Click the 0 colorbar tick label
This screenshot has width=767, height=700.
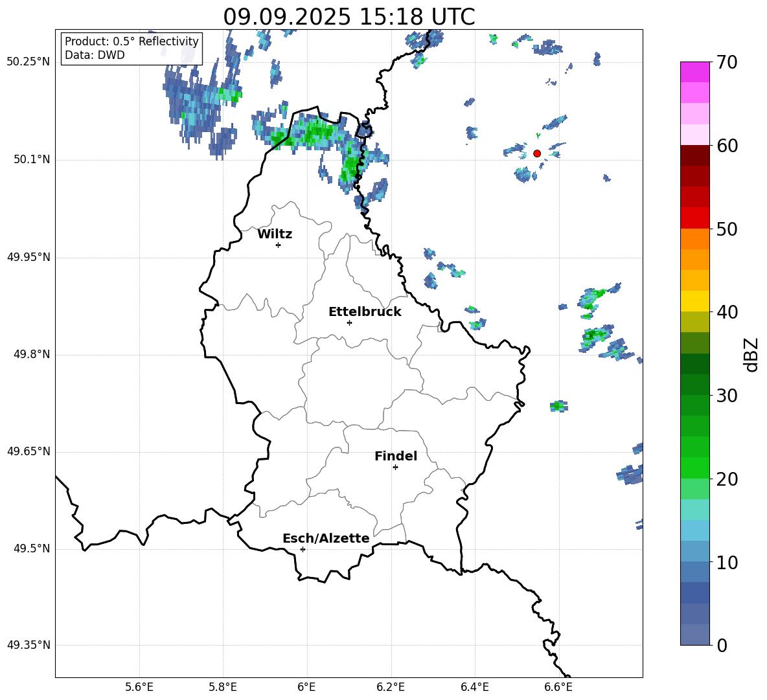pos(722,645)
